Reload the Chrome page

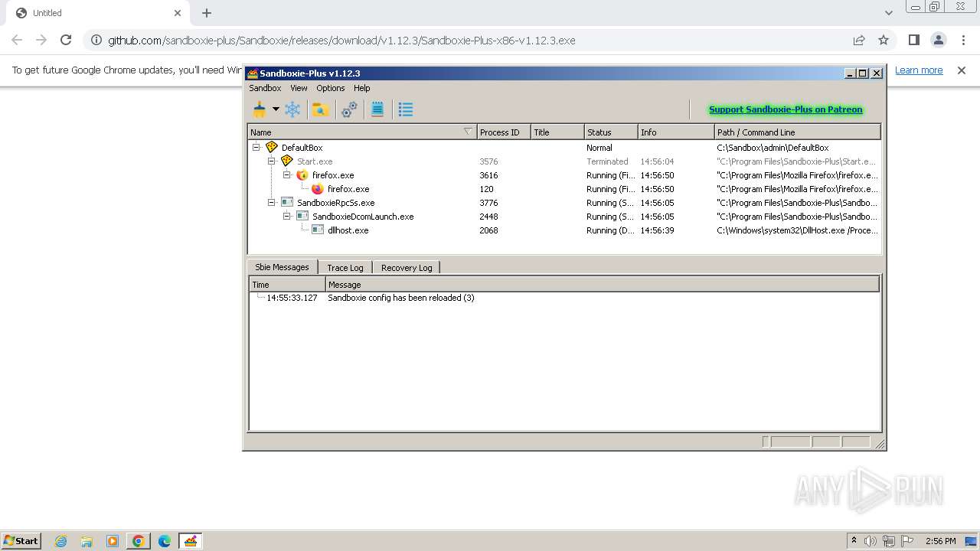tap(66, 40)
